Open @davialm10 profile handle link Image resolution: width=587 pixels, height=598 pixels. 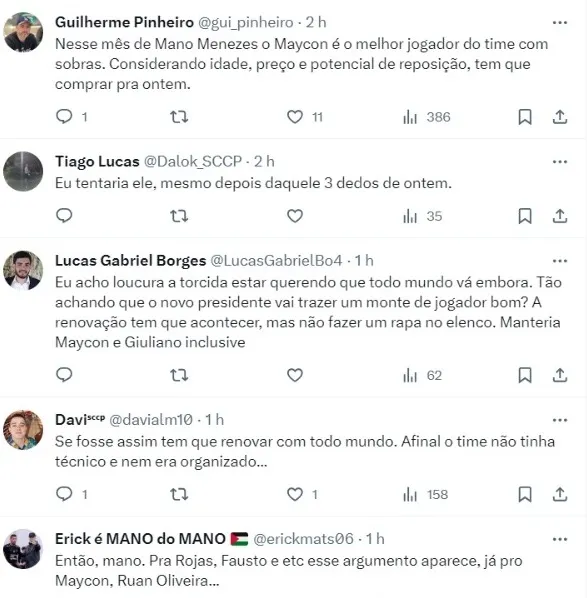click(151, 420)
